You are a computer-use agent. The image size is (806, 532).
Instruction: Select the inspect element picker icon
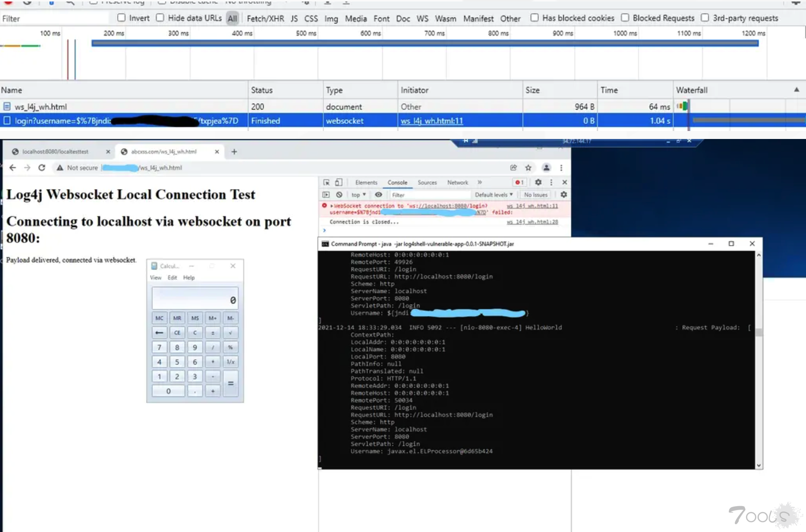tap(326, 182)
